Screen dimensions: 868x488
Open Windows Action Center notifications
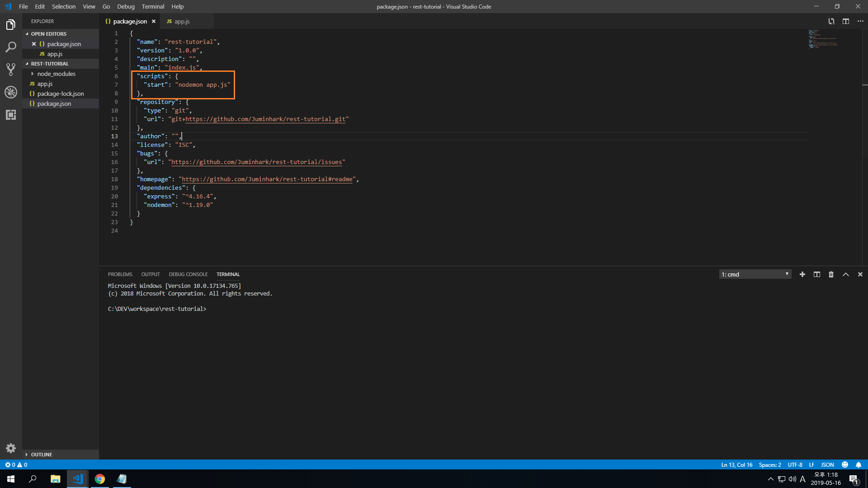tap(854, 479)
